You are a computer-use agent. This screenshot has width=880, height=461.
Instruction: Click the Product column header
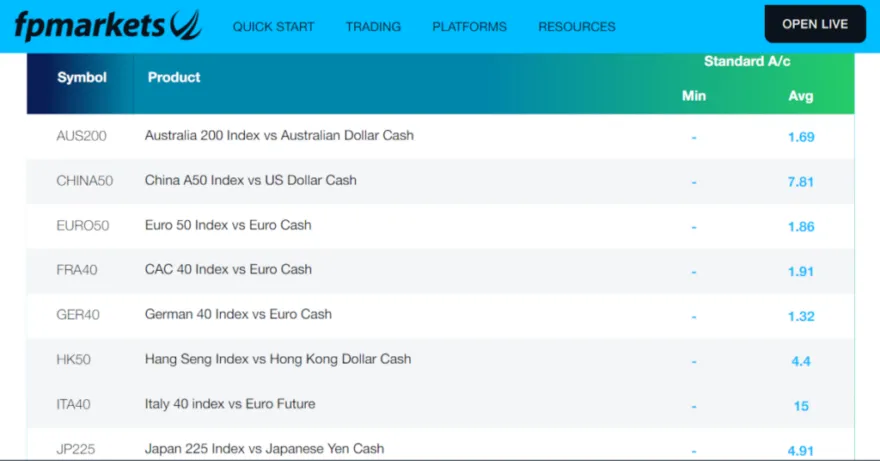tap(174, 77)
